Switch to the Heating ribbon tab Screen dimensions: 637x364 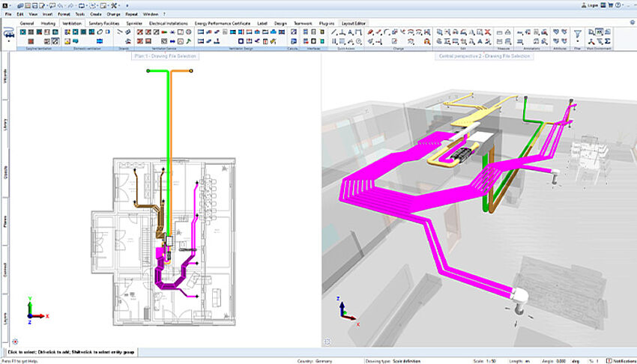[48, 23]
